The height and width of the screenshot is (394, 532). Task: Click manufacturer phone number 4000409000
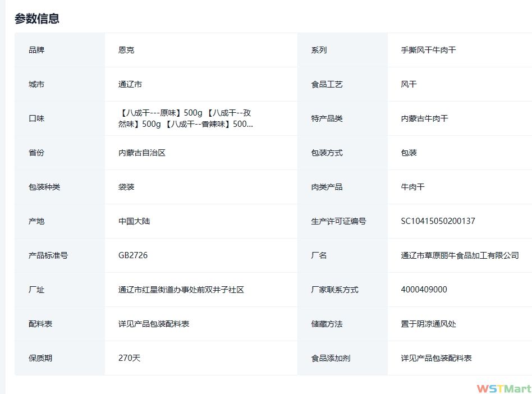pyautogui.click(x=424, y=290)
